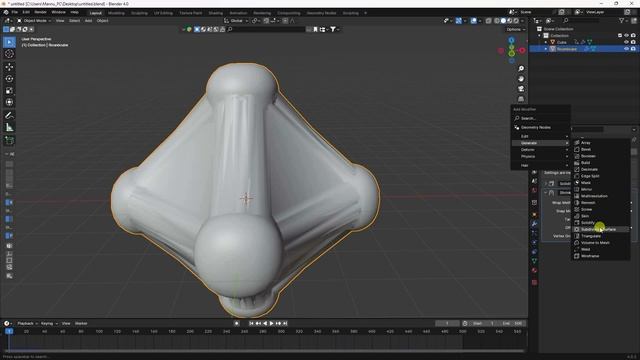Select the Select Box tool
Image resolution: width=640 pixels, height=360 pixels.
pos(9,42)
